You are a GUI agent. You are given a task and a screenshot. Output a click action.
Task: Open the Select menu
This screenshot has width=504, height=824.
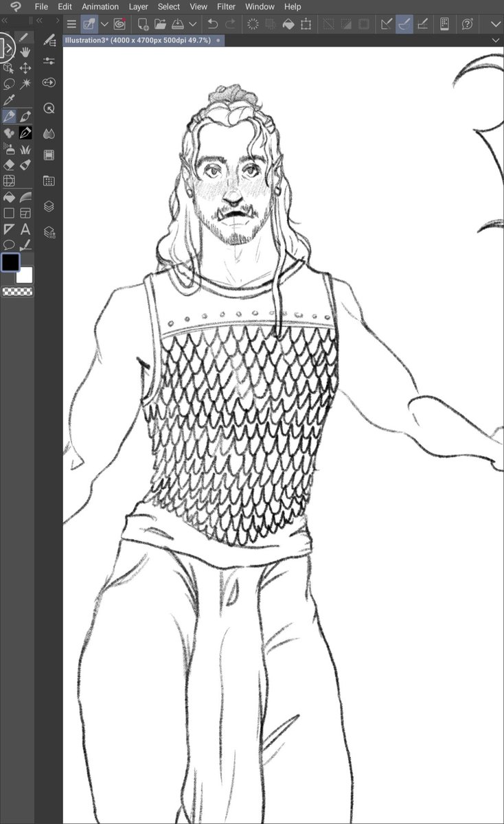click(169, 7)
